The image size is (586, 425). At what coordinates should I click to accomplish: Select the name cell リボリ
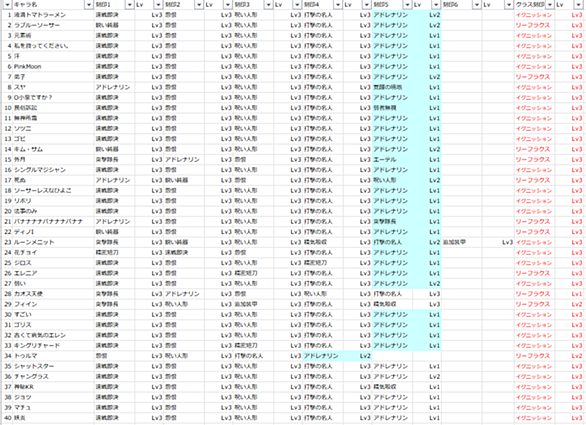tap(53, 201)
